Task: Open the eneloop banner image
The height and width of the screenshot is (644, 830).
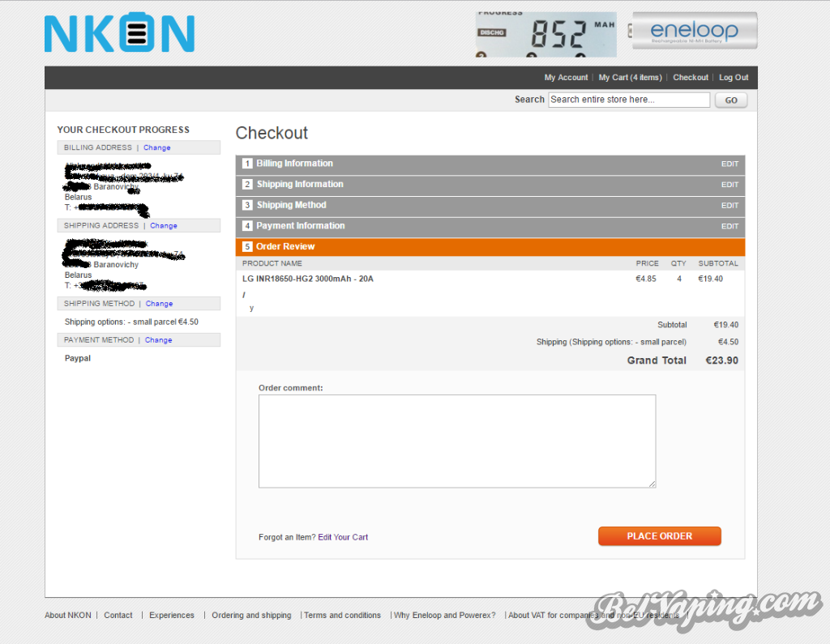Action: tap(693, 32)
